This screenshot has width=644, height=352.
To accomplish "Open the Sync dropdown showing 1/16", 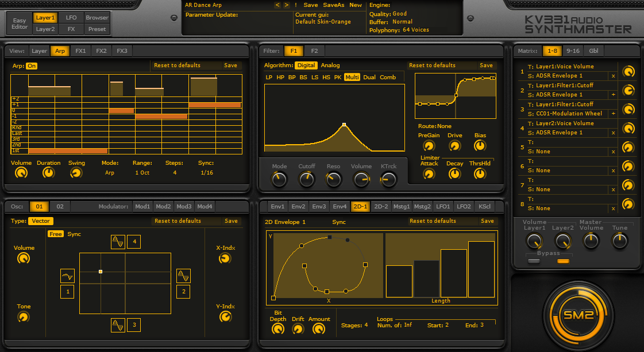I will [x=206, y=173].
